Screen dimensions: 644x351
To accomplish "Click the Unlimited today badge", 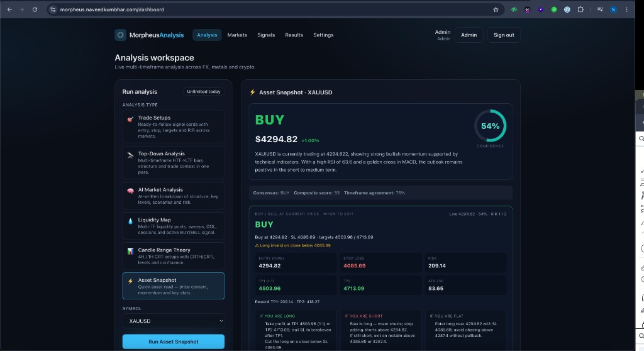I will point(204,92).
